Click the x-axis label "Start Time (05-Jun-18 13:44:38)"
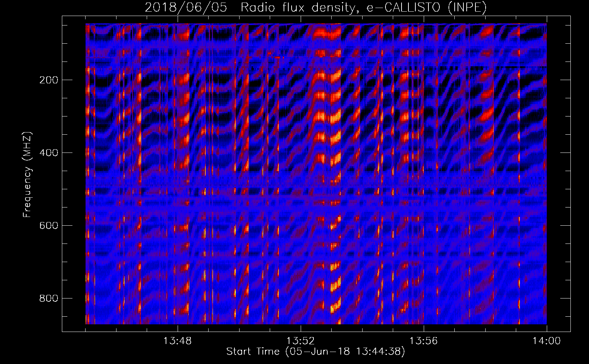 click(x=316, y=352)
